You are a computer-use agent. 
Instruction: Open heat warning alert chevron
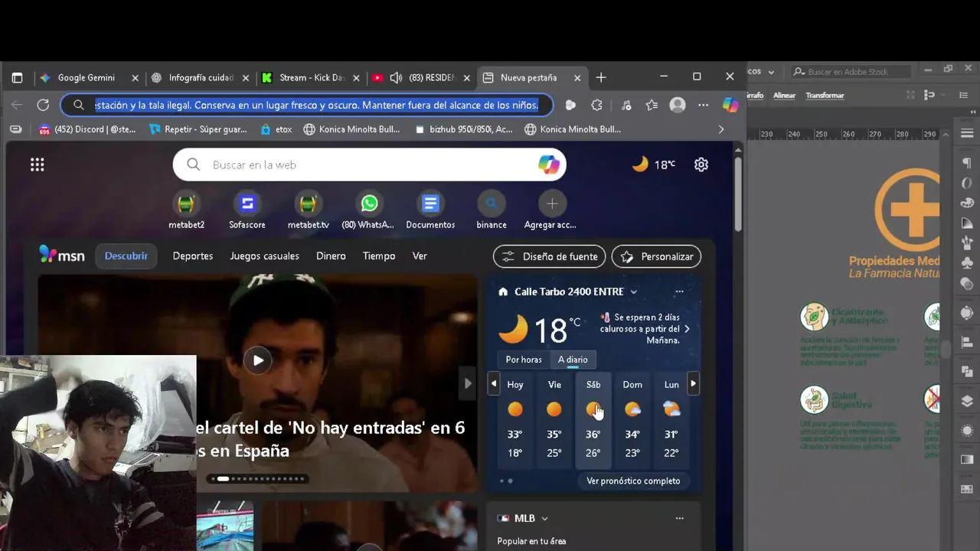687,329
